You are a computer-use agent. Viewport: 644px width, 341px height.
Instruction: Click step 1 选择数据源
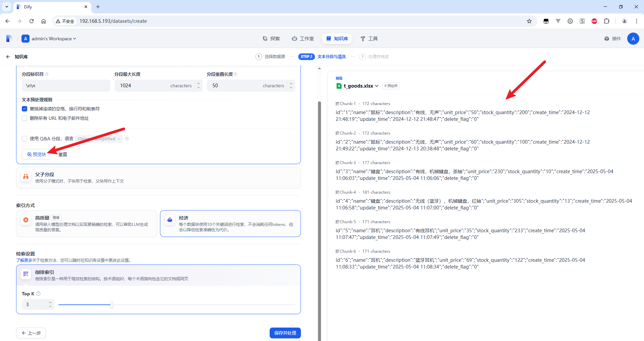pyautogui.click(x=270, y=57)
